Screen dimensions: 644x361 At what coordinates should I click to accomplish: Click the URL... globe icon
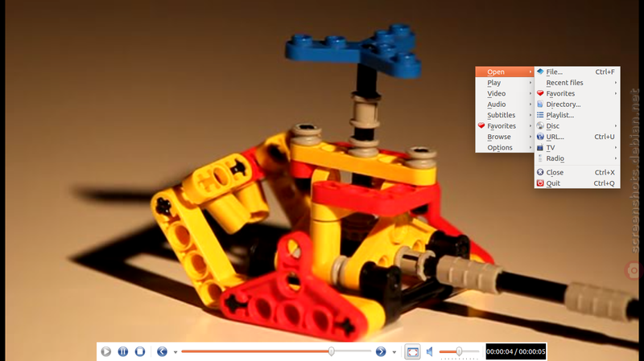540,137
